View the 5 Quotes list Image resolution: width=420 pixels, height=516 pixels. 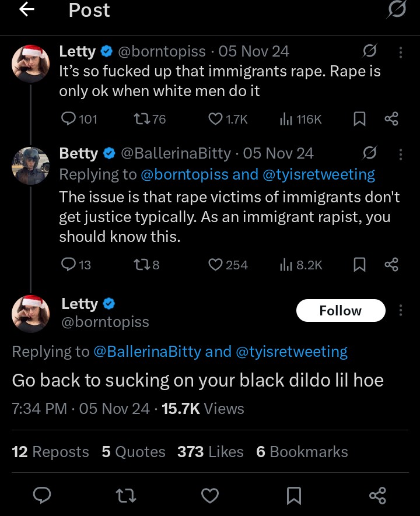coord(134,451)
